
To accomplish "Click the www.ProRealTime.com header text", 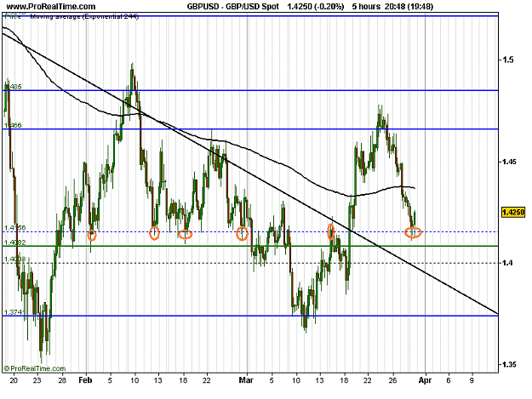I will (51, 7).
